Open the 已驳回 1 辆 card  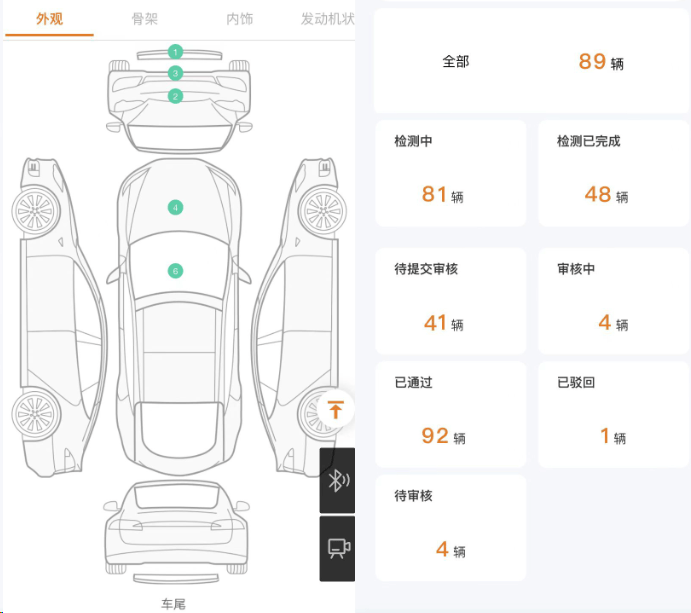[613, 414]
